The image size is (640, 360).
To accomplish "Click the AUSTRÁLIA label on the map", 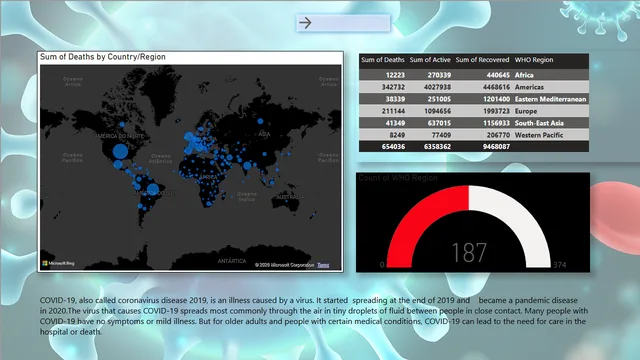I will pos(290,197).
